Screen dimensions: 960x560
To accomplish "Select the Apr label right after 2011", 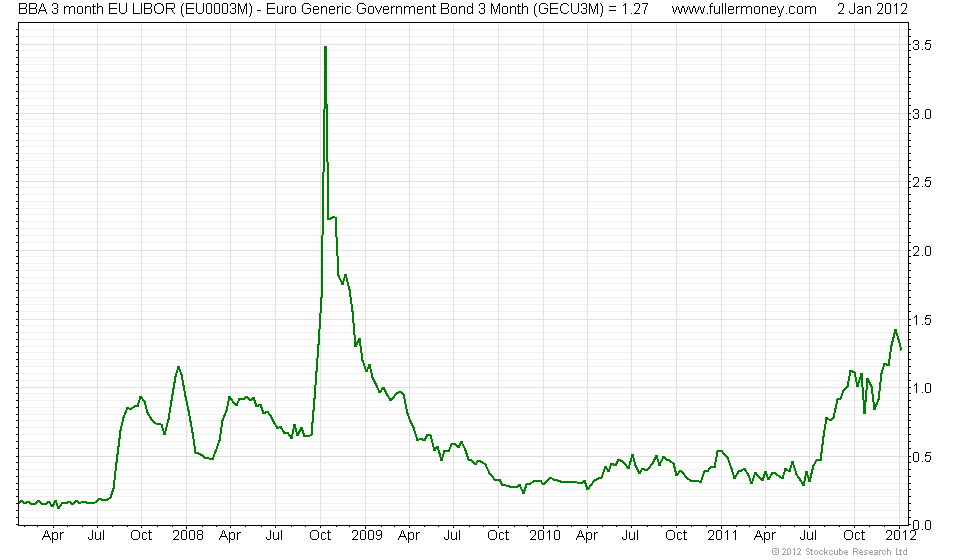I will (x=765, y=536).
